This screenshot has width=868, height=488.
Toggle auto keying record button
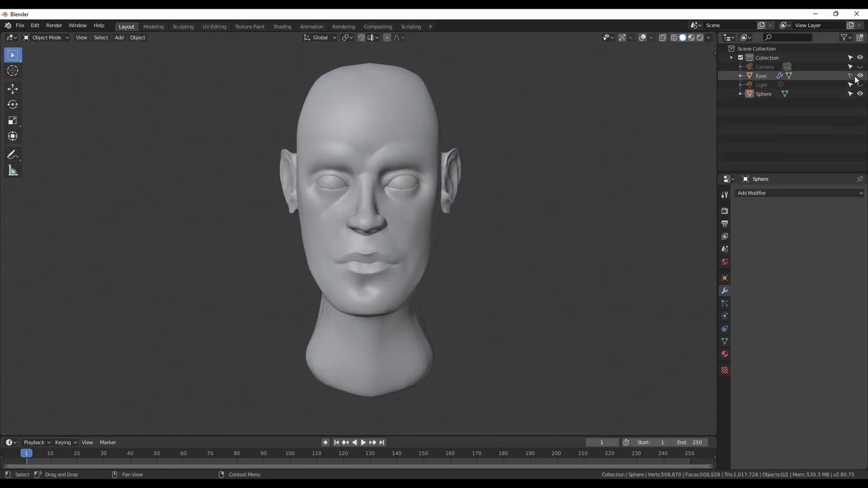point(325,443)
